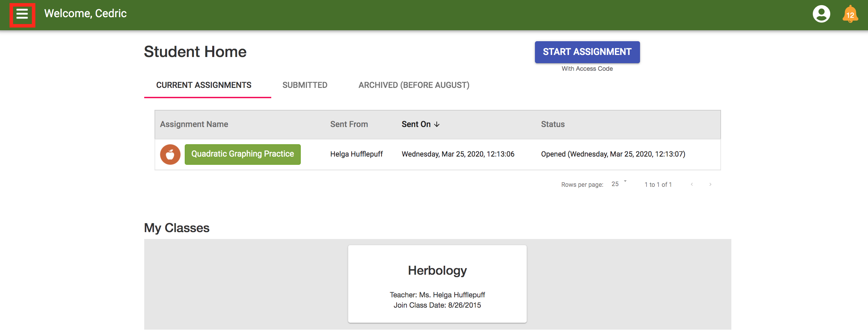Click the Opened status cell text

[x=613, y=154]
